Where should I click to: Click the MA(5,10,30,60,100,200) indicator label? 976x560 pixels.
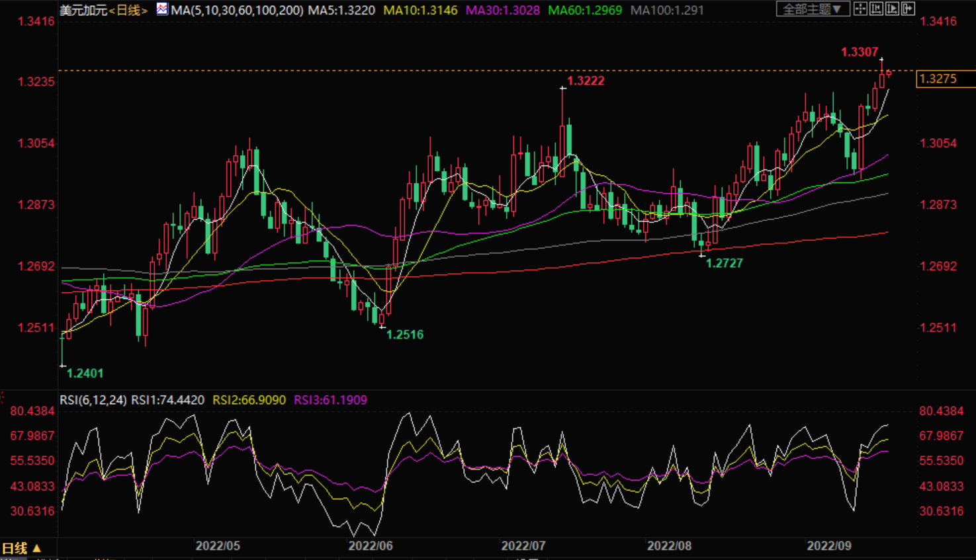[x=237, y=11]
